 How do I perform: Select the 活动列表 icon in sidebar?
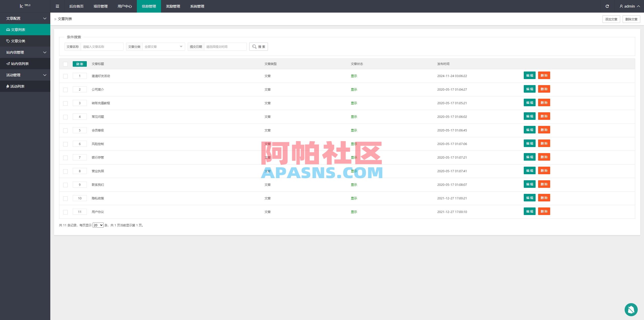point(8,86)
